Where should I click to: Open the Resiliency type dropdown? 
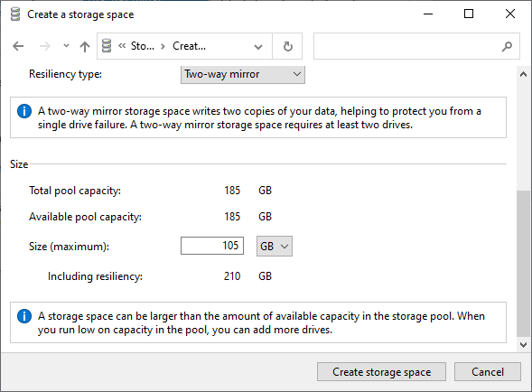click(x=243, y=74)
